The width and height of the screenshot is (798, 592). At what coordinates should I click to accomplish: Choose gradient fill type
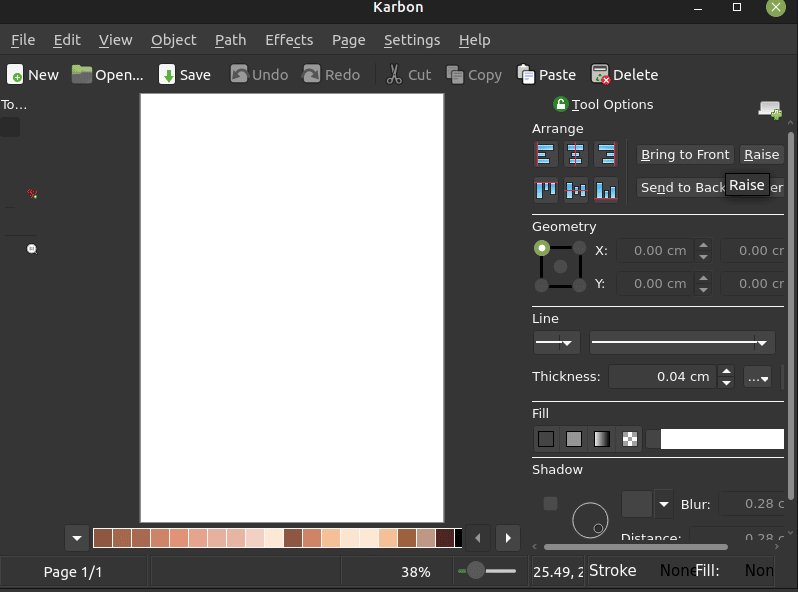coord(602,439)
